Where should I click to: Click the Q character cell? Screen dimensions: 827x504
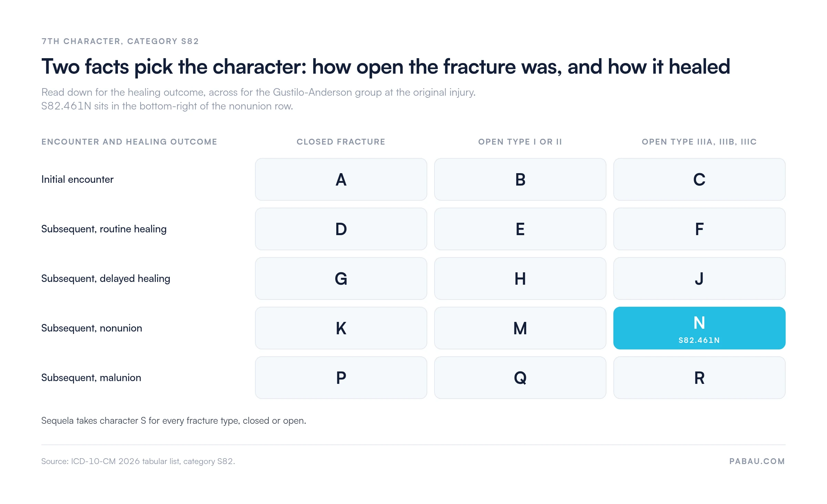pos(520,378)
